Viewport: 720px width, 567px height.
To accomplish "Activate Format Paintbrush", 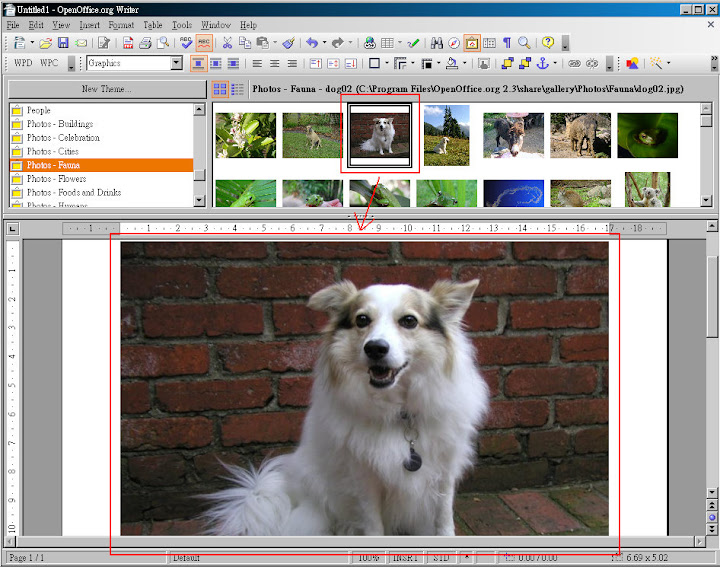I will point(288,43).
